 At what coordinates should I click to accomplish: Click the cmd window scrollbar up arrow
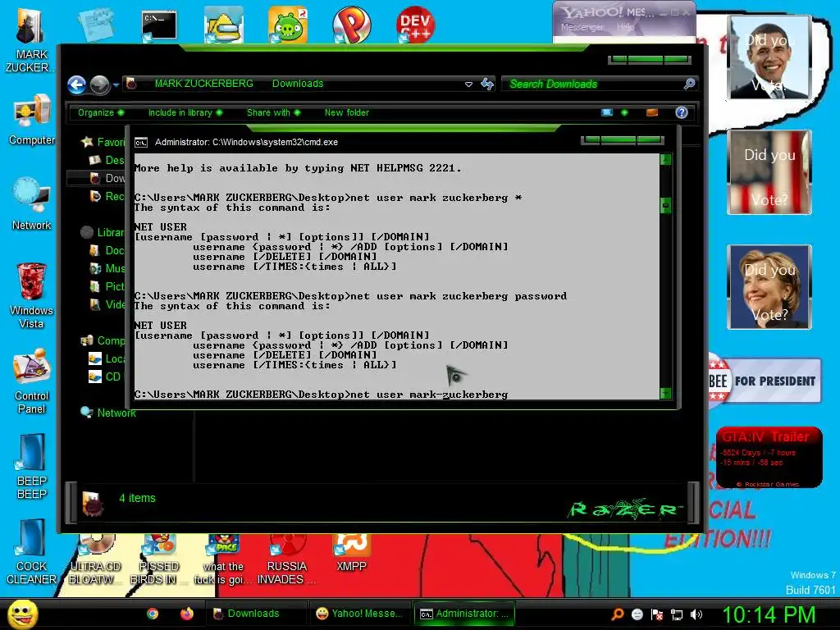click(x=665, y=159)
